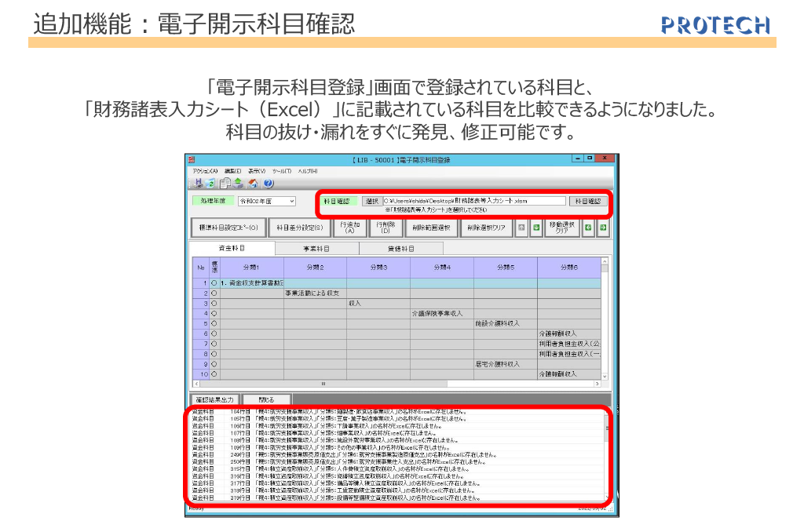
Task: Toggle the 標準 circle in row 1
Action: point(214,282)
